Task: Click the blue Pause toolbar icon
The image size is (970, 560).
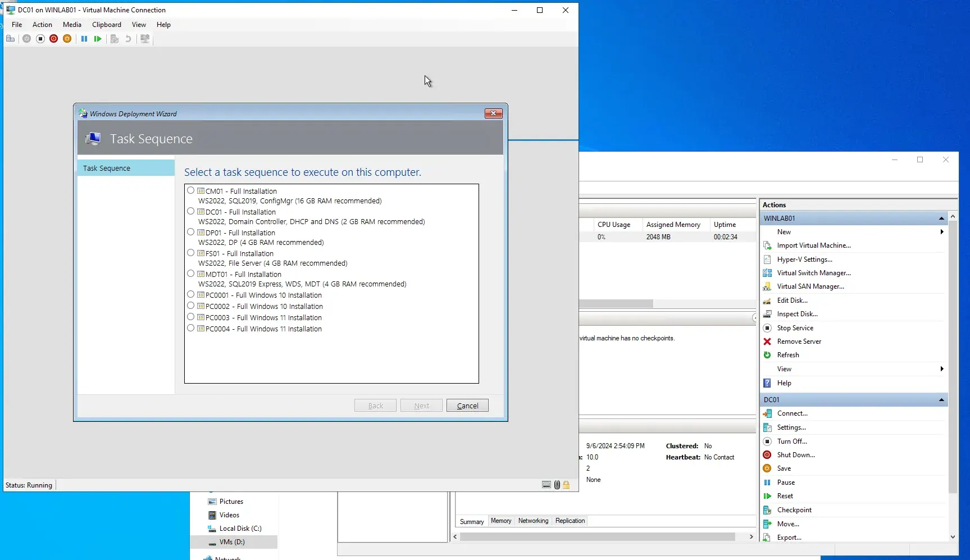Action: click(84, 39)
